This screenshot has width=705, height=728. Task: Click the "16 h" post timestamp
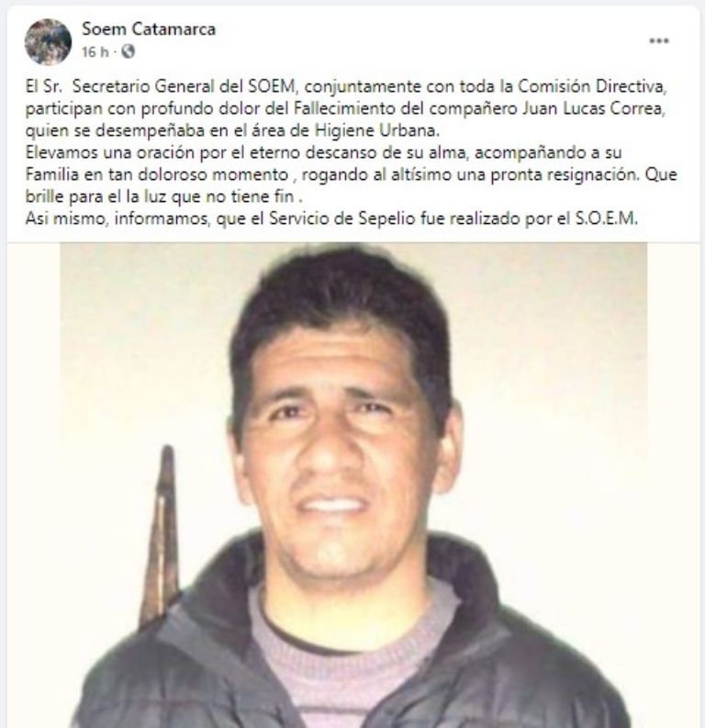(x=95, y=52)
